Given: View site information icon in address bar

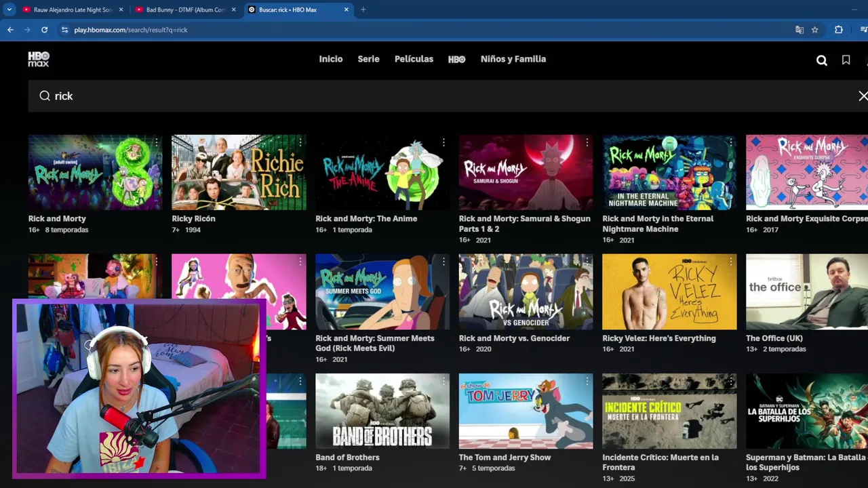Looking at the screenshot, I should [64, 30].
